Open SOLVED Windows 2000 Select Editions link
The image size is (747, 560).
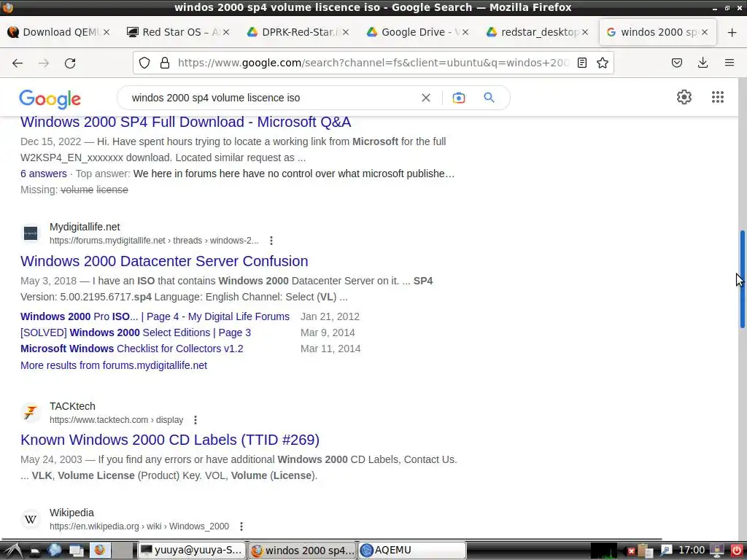(x=136, y=332)
